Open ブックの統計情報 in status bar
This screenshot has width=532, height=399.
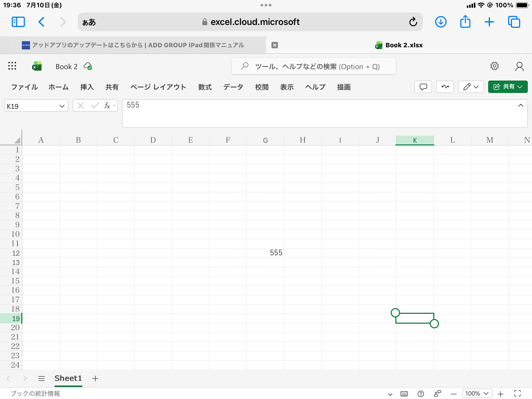click(35, 394)
